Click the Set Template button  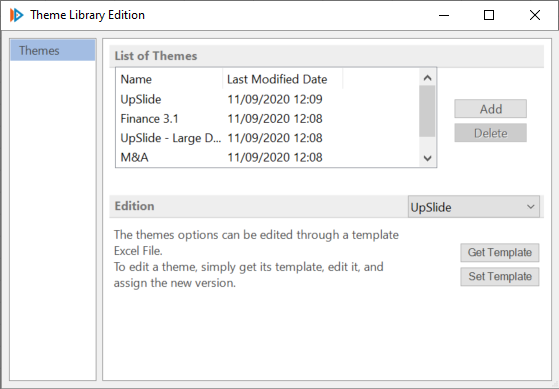(x=499, y=276)
